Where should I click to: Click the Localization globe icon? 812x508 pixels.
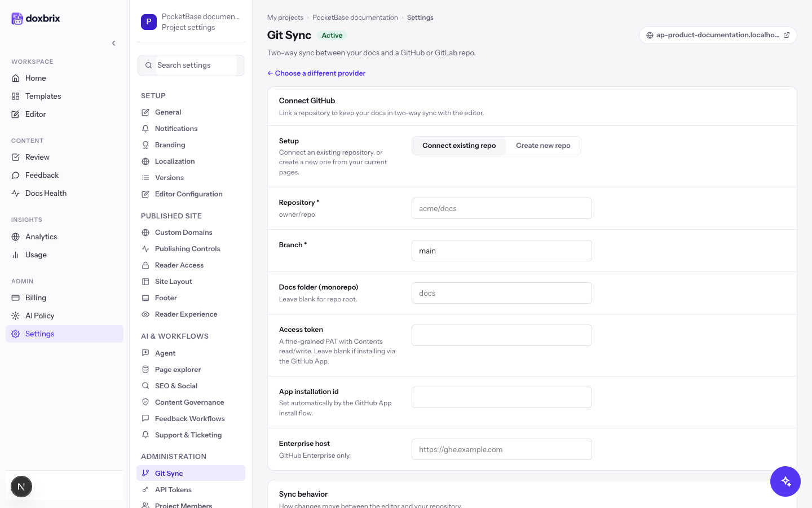(145, 161)
